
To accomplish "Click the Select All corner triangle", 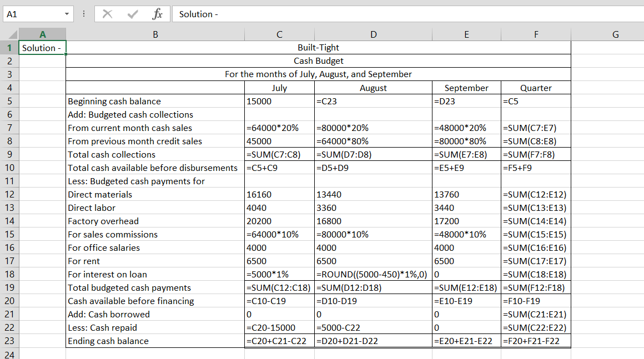I will coord(13,34).
